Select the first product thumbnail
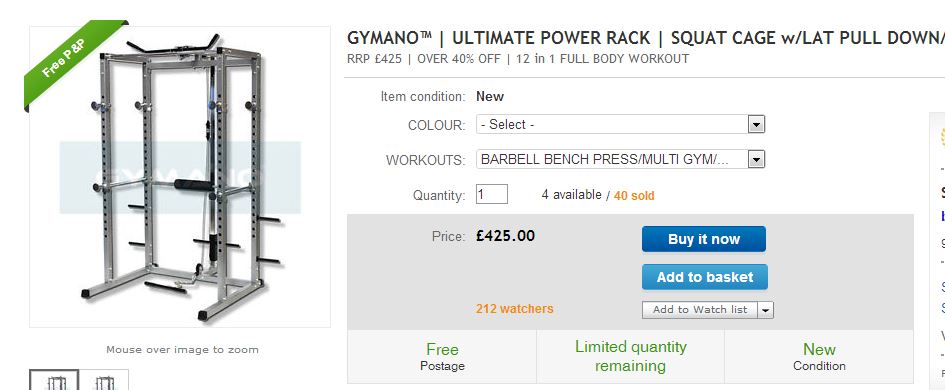 [x=54, y=380]
